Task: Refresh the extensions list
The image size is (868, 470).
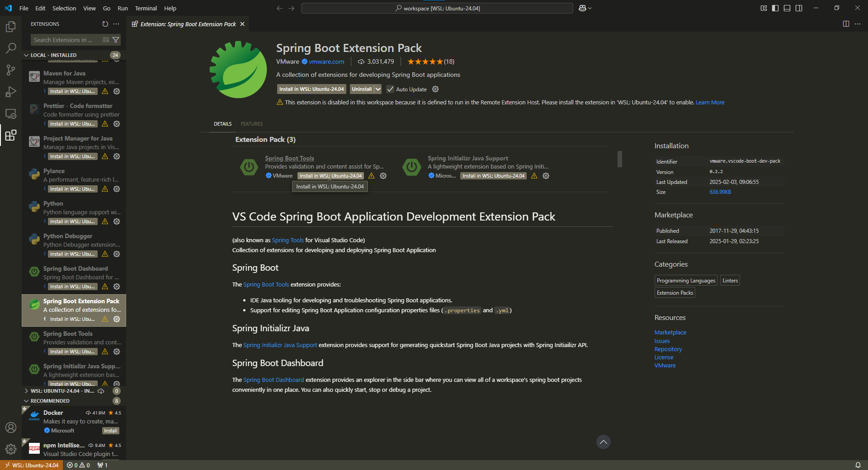Action: tap(105, 24)
